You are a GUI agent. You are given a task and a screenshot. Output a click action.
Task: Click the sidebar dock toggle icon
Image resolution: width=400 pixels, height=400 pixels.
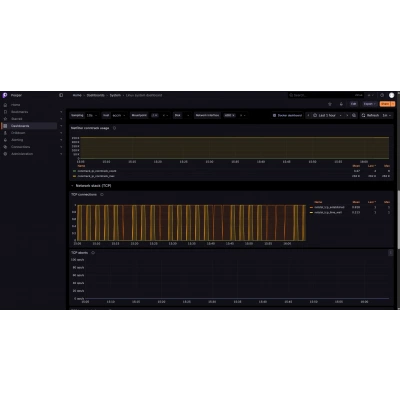(x=61, y=95)
